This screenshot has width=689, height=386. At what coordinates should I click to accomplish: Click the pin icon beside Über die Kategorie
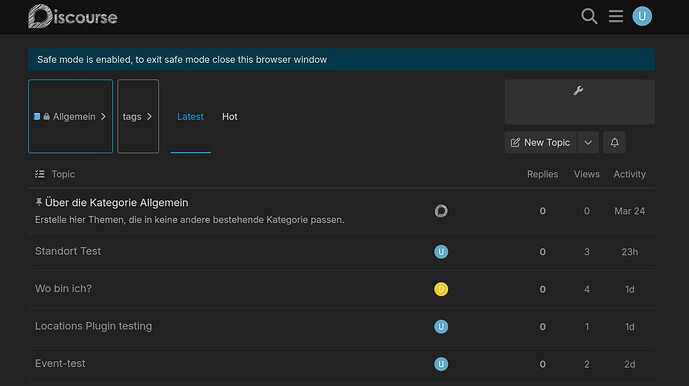[x=39, y=202]
